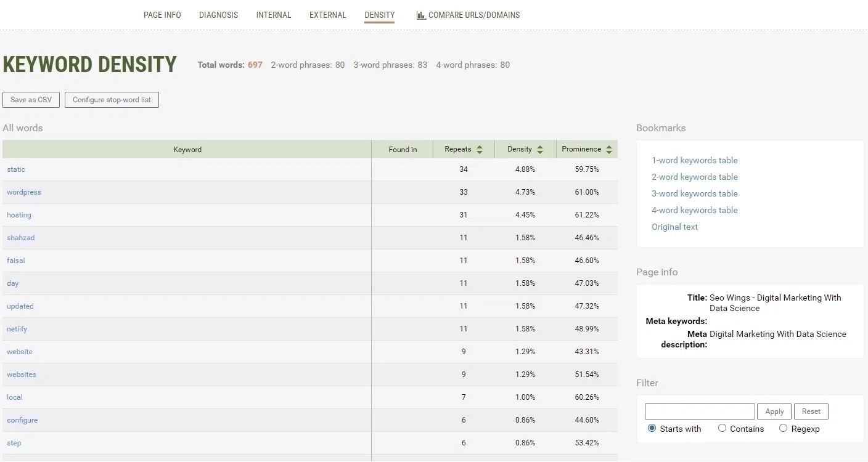868x462 pixels.
Task: Select the Starts with filter mode
Action: click(x=652, y=428)
